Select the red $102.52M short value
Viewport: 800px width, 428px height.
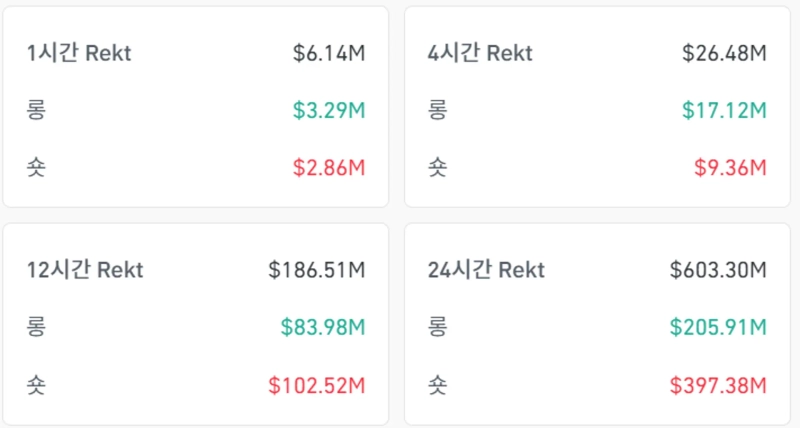tap(317, 383)
